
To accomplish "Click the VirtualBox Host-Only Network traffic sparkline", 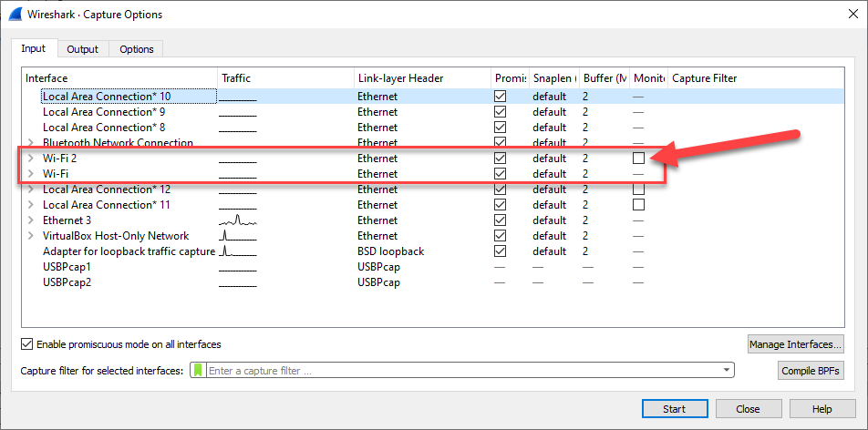I will 238,236.
